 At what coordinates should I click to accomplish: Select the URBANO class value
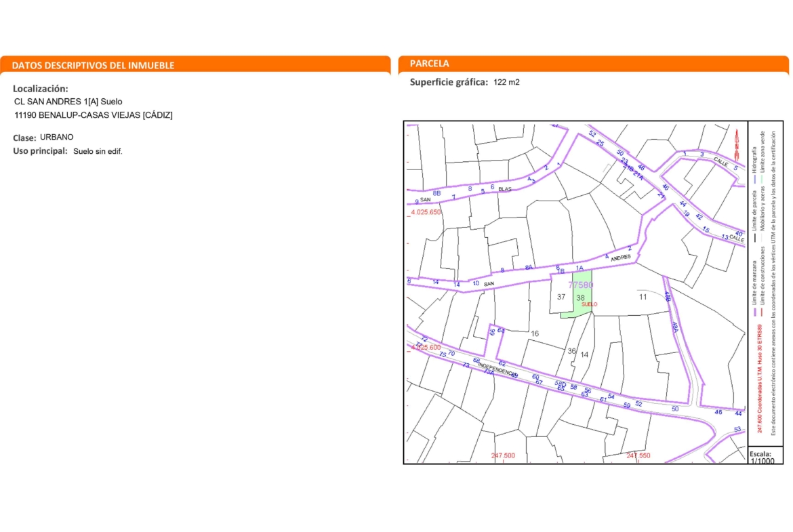tap(57, 137)
